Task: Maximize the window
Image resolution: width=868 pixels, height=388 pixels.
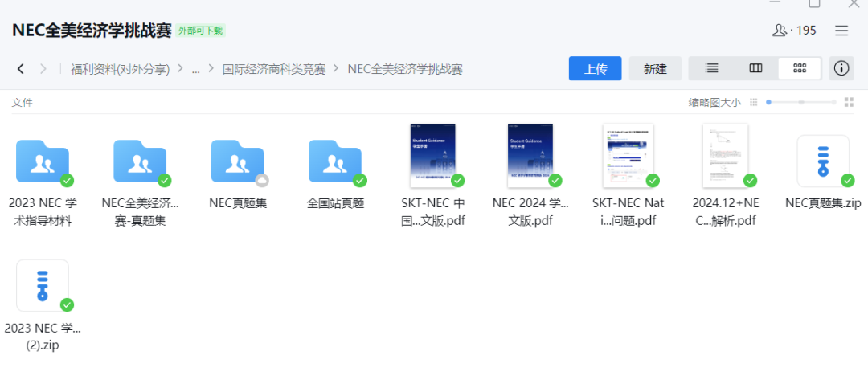Action: point(814,3)
